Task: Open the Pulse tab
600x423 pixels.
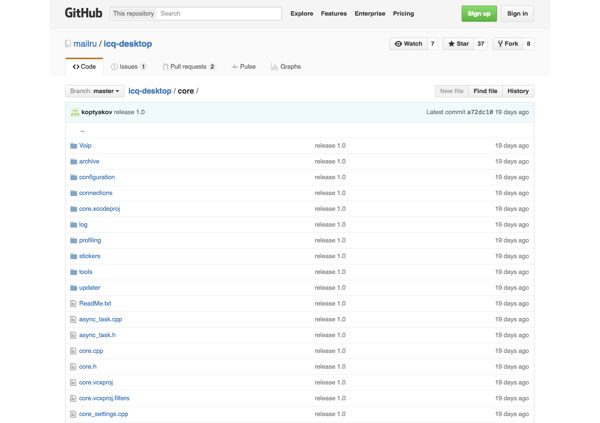Action: [x=244, y=67]
